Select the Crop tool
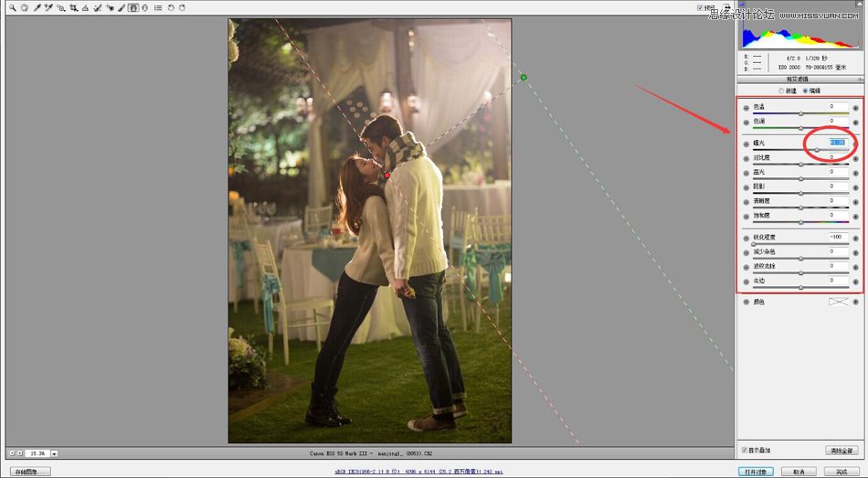Image resolution: width=868 pixels, height=478 pixels. pos(73,7)
